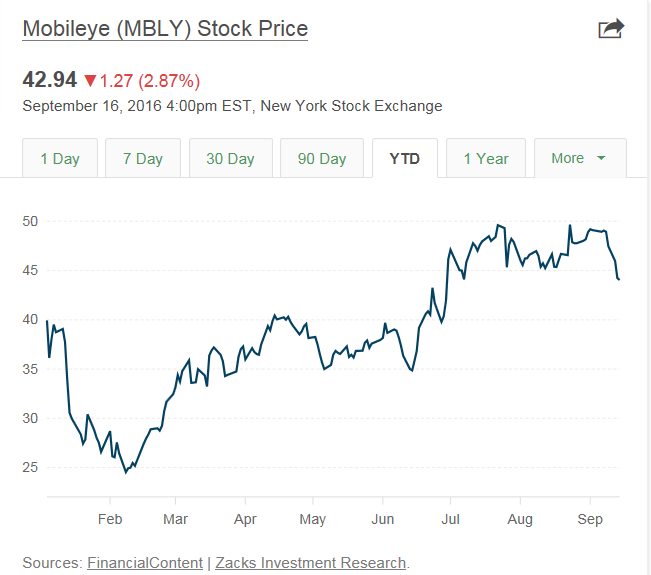Viewport: 651px width, 575px height.
Task: Click the final data point of the chart line in September
Action: [619, 279]
